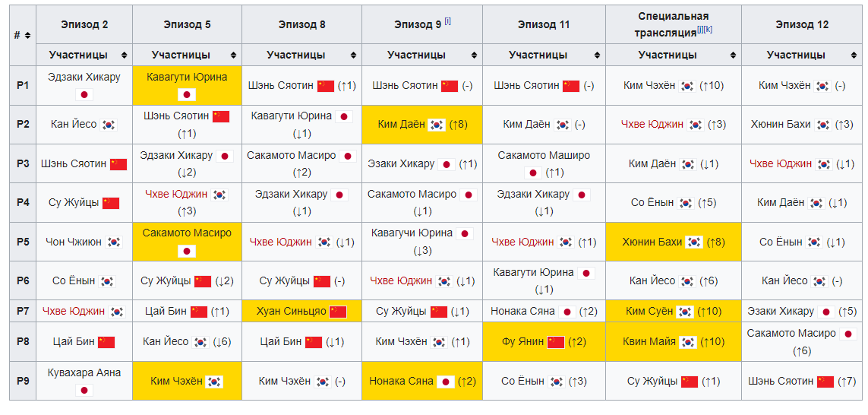Click China flag next to Хуан Синьцяо
868x415 pixels.
[x=338, y=312]
